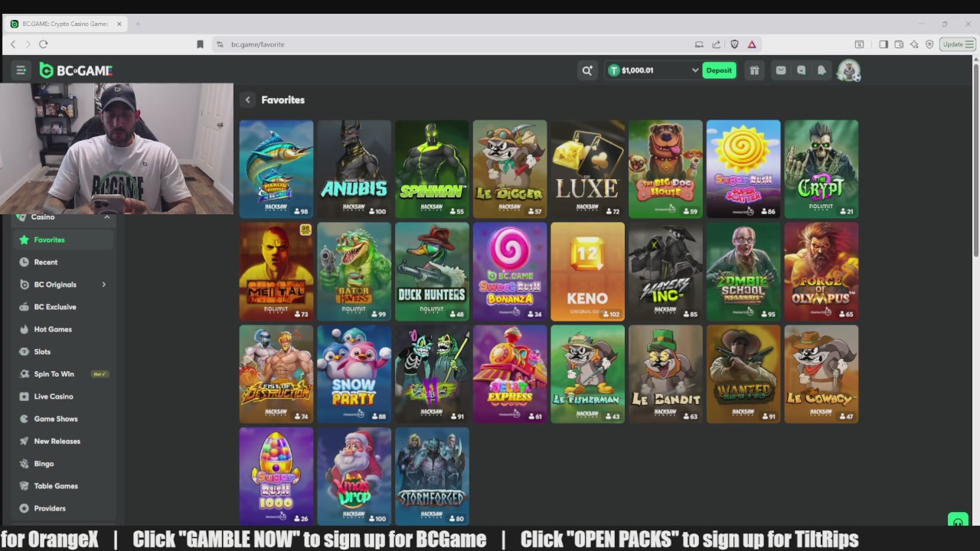Open the Snow Party game thumbnail

tap(354, 374)
